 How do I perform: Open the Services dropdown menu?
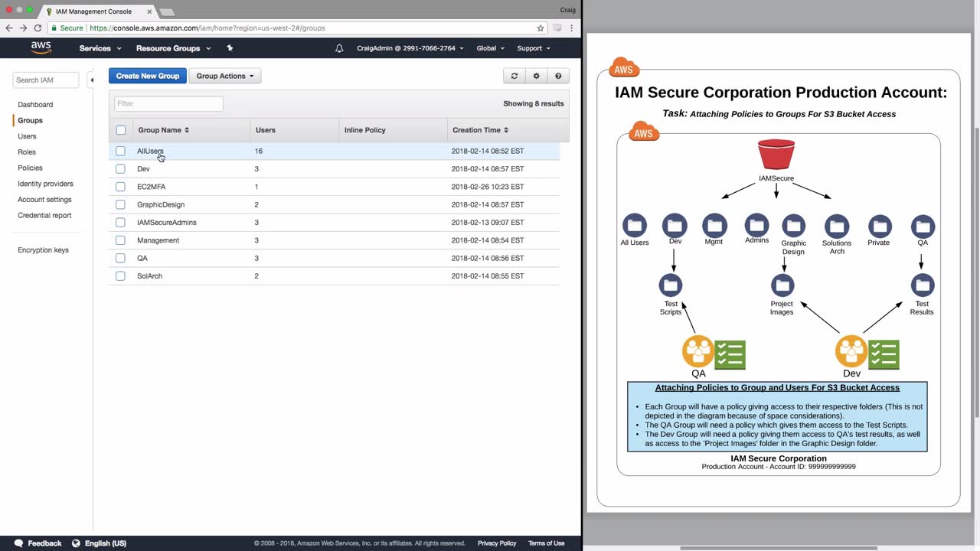[x=100, y=48]
